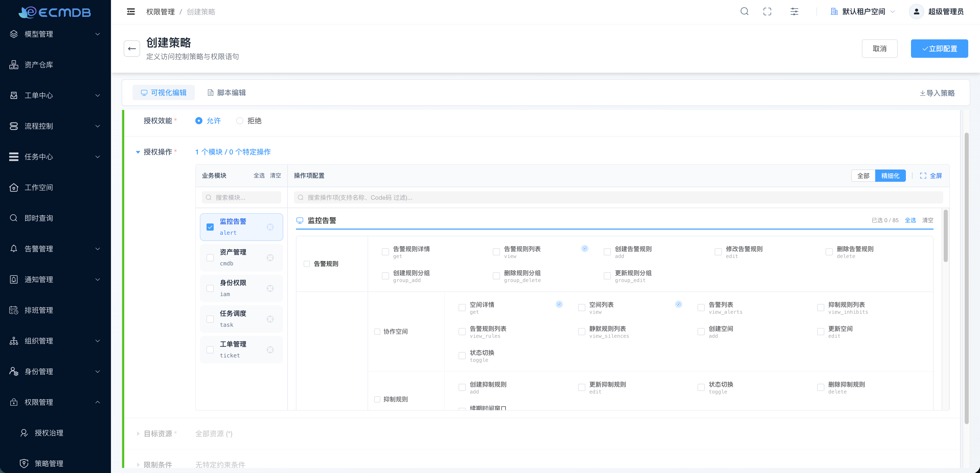Check the 任务调度 module checkbox
This screenshot has width=980, height=473.
point(210,319)
